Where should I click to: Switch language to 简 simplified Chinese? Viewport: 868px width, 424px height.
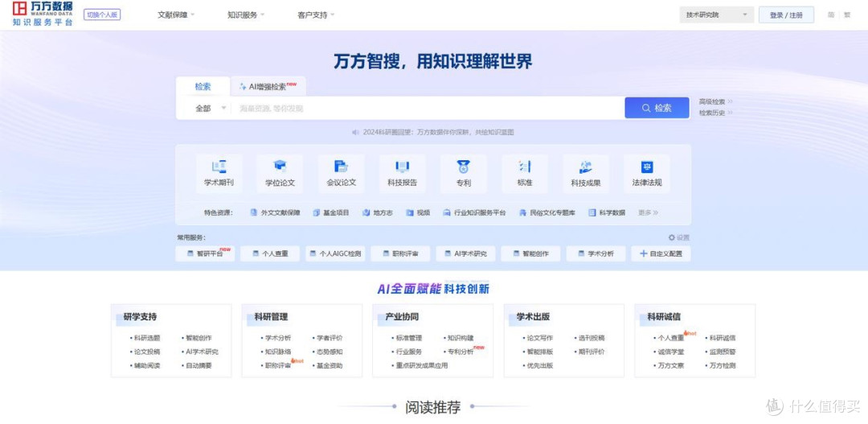click(x=831, y=15)
